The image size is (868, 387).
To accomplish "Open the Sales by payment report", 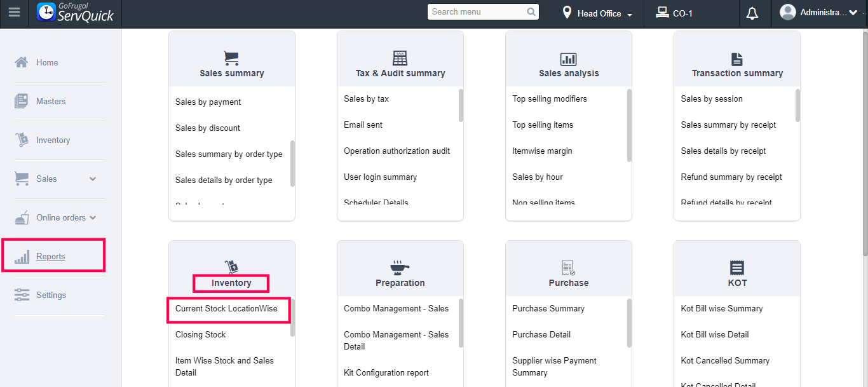I will click(x=208, y=102).
